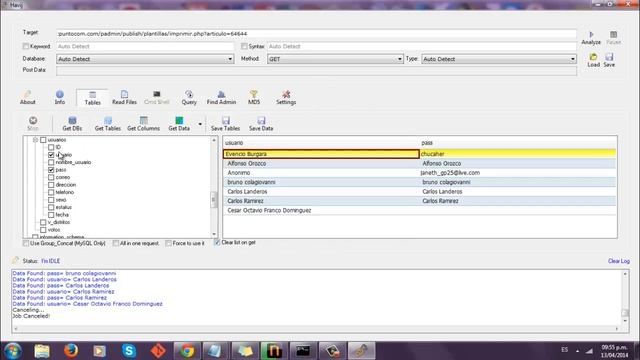Click Get Columns toolbar icon
The image size is (640, 360).
pyautogui.click(x=144, y=120)
